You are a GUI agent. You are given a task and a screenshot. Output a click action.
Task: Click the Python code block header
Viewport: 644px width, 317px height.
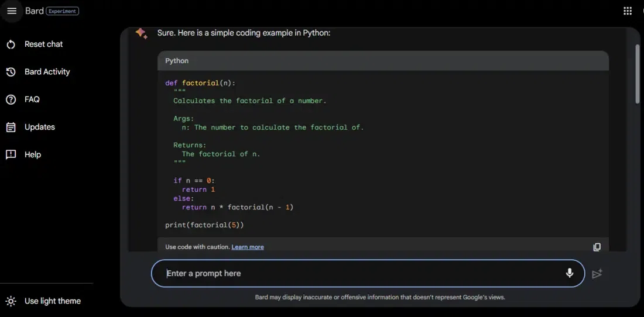coord(383,61)
